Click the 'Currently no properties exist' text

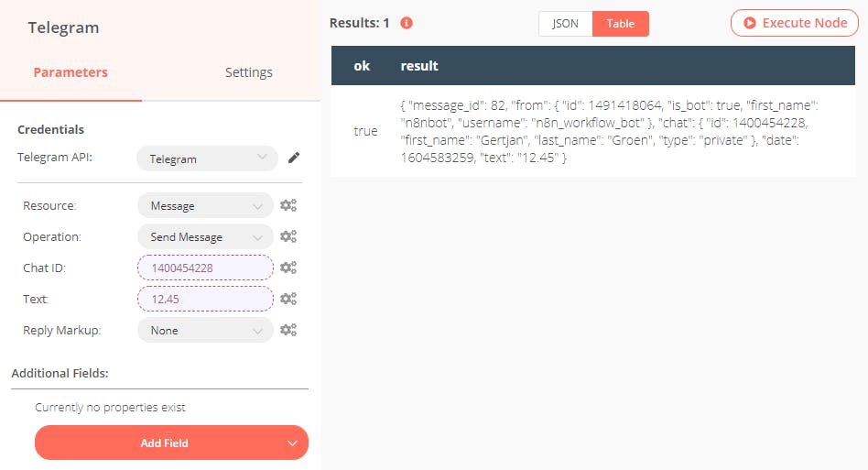(x=110, y=408)
